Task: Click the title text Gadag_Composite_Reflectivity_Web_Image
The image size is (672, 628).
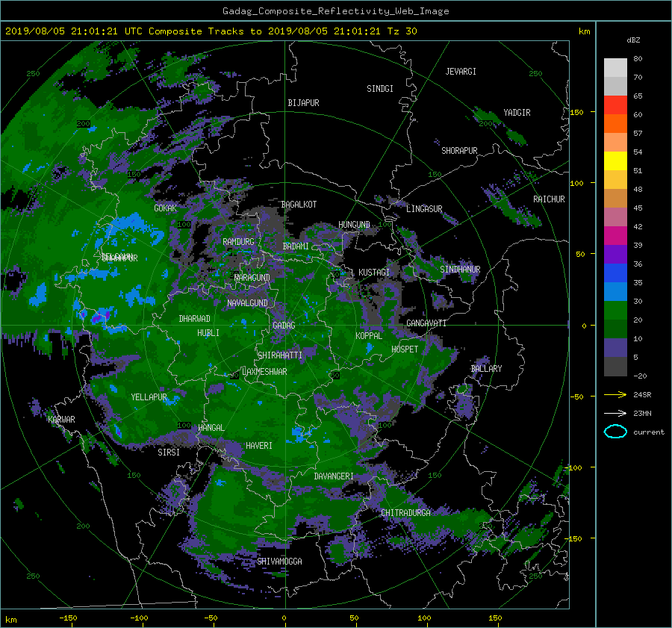Action: (335, 11)
